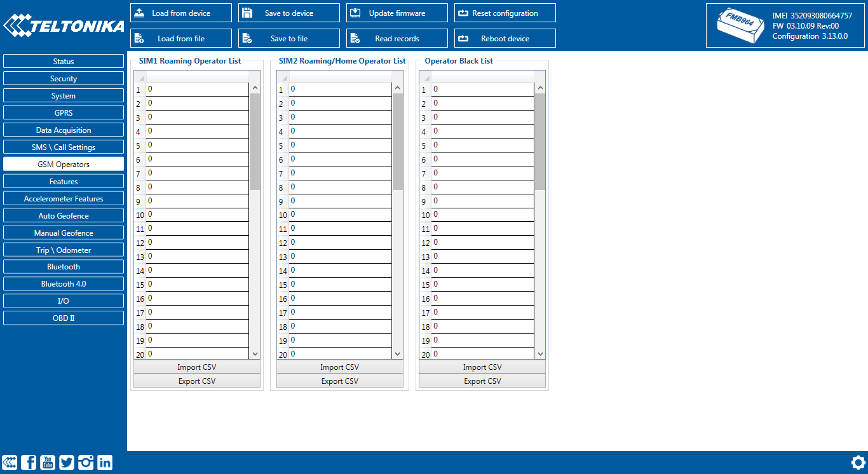Screen dimensions: 868x474
Task: Switch to the Bluetooth 4.0 tab
Action: pyautogui.click(x=64, y=284)
